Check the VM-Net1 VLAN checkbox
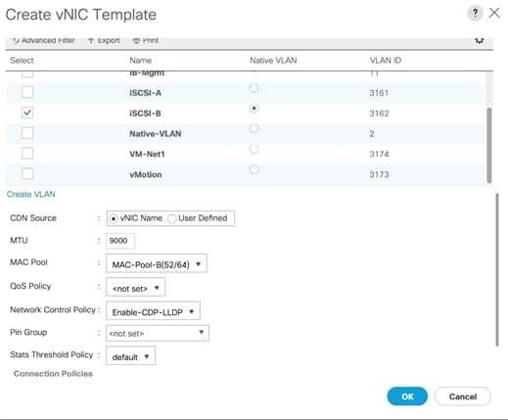This screenshot has width=508, height=420. pos(27,154)
